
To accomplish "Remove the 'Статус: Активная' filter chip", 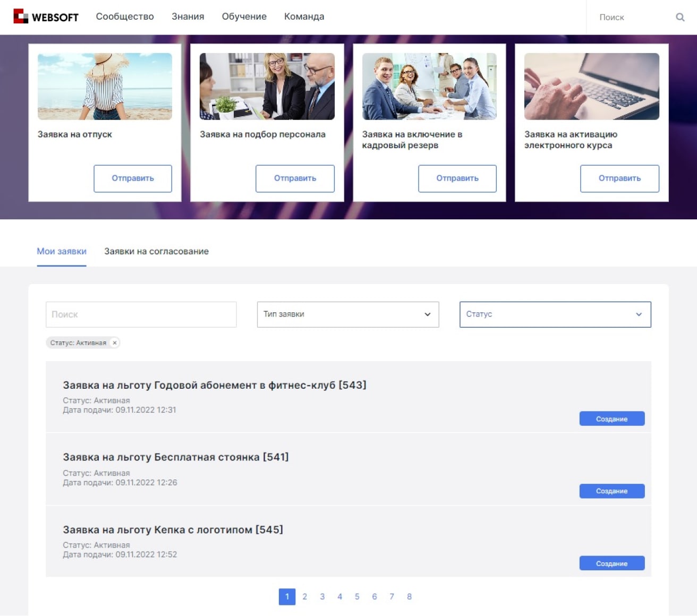I will click(115, 343).
